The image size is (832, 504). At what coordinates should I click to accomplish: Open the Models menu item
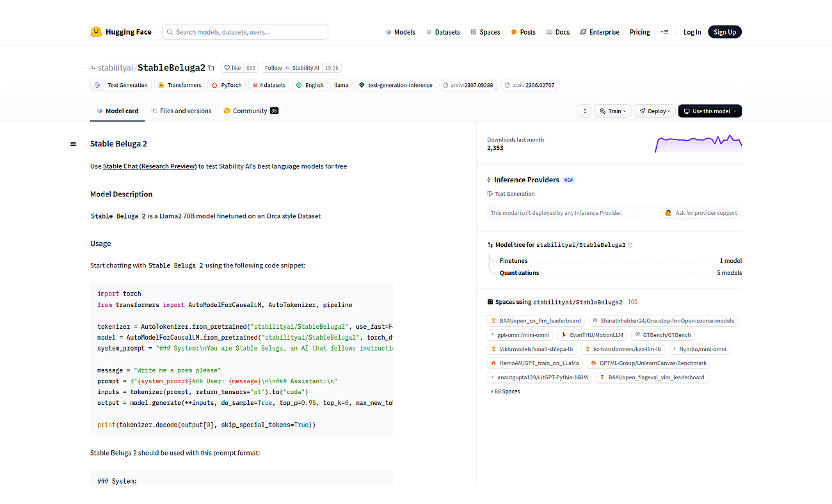tap(400, 32)
